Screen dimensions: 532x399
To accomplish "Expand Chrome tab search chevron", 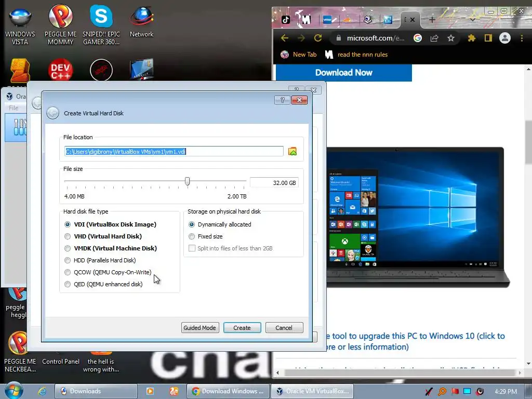I will [x=473, y=20].
